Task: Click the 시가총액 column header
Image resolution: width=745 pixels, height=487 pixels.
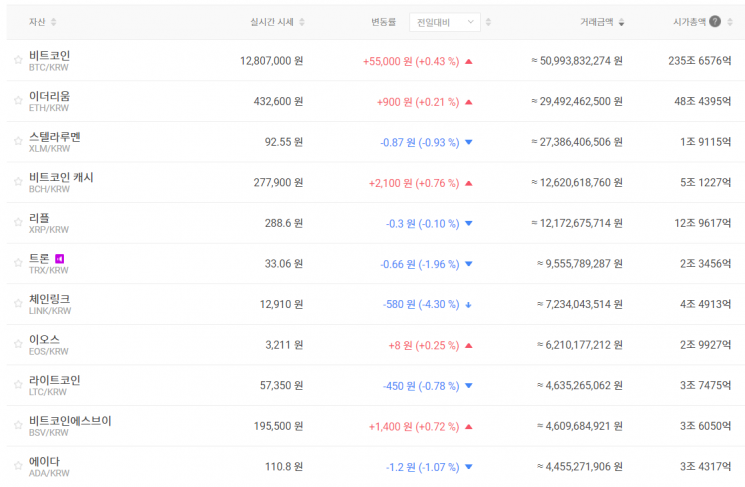Action: 689,22
